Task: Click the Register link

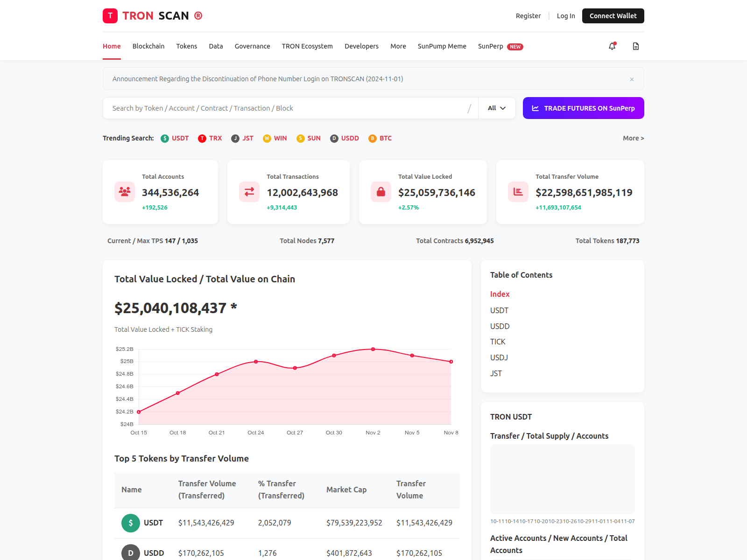Action: [x=528, y=16]
